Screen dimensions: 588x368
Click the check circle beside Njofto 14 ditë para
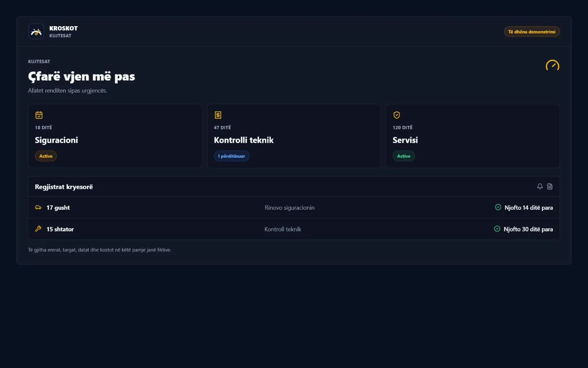point(498,207)
